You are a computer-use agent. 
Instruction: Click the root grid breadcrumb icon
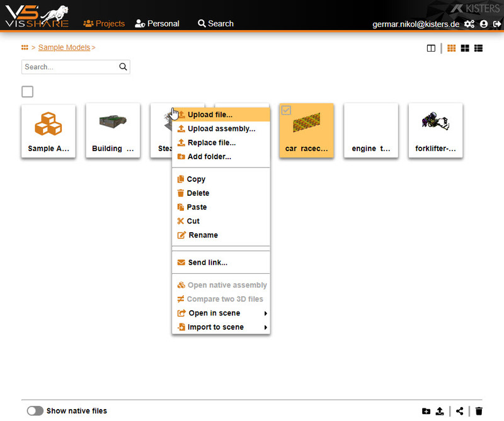click(x=25, y=48)
